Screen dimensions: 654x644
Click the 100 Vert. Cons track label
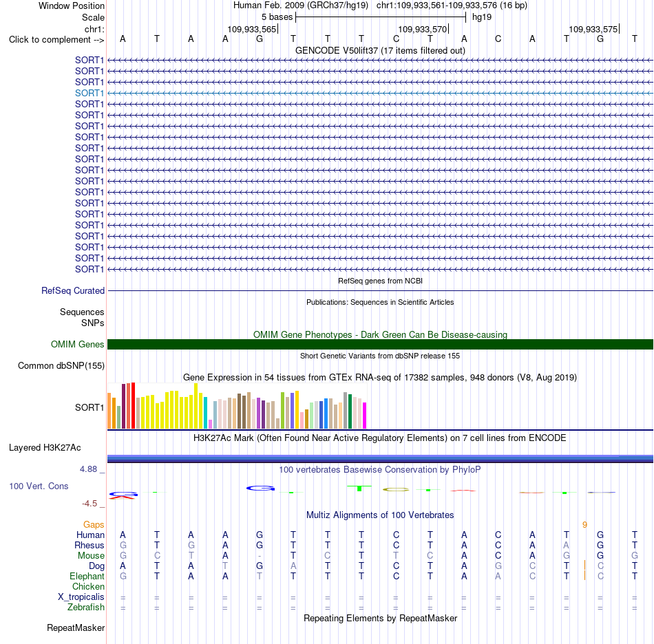(39, 486)
